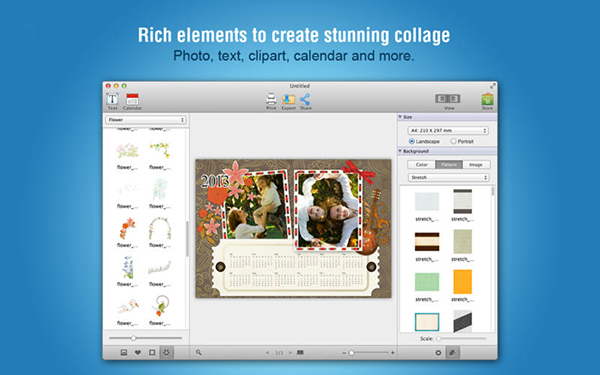Collapse the Size section
Screen dimensions: 600x375
(x=400, y=117)
